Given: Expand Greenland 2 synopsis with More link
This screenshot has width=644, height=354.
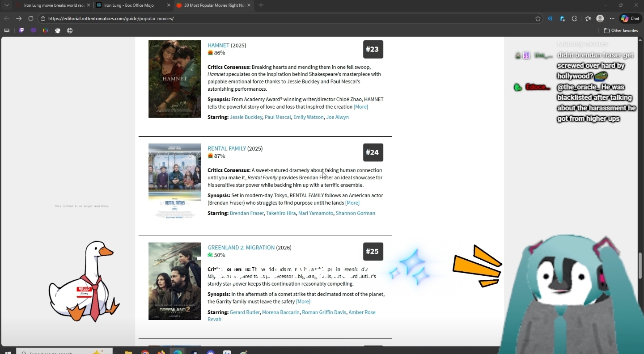Looking at the screenshot, I should 303,302.
